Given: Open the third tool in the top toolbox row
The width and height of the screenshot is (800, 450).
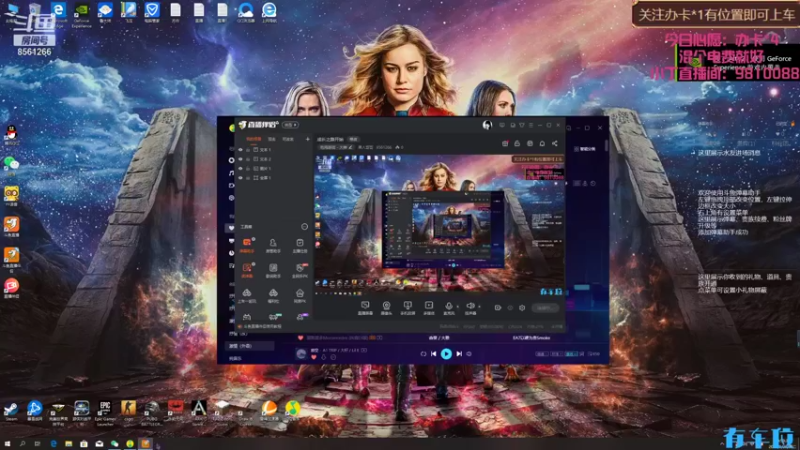Looking at the screenshot, I should click(x=300, y=244).
